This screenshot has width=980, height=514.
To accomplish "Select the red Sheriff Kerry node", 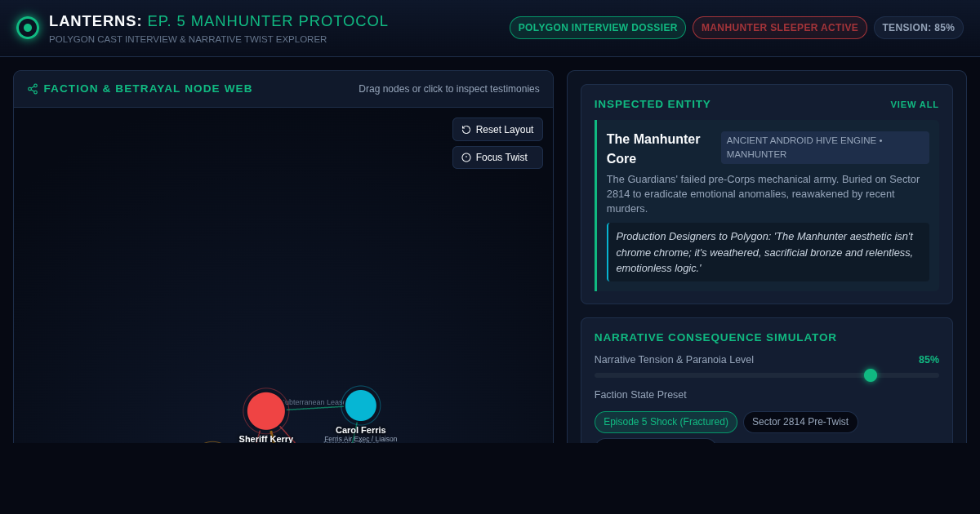I will tap(266, 411).
